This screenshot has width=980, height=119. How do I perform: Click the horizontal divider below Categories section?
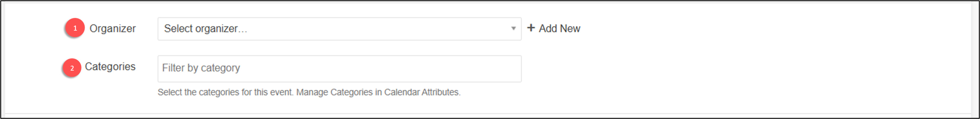coord(487,113)
